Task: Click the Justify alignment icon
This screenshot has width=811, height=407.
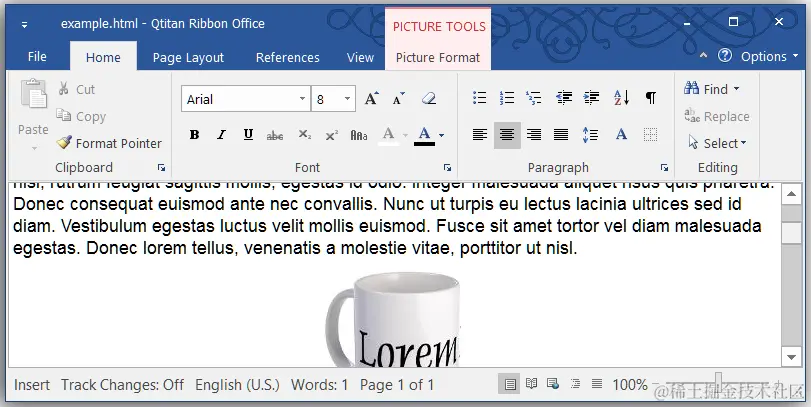Action: tap(561, 135)
